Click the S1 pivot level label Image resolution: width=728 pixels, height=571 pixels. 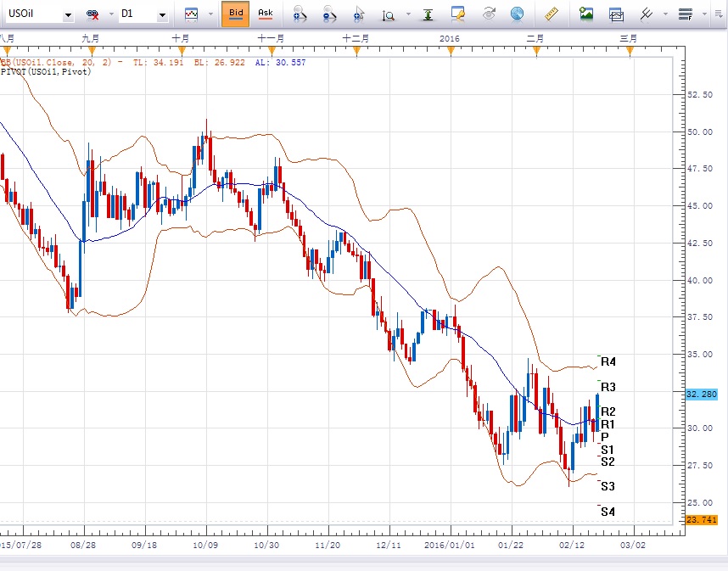coord(608,450)
